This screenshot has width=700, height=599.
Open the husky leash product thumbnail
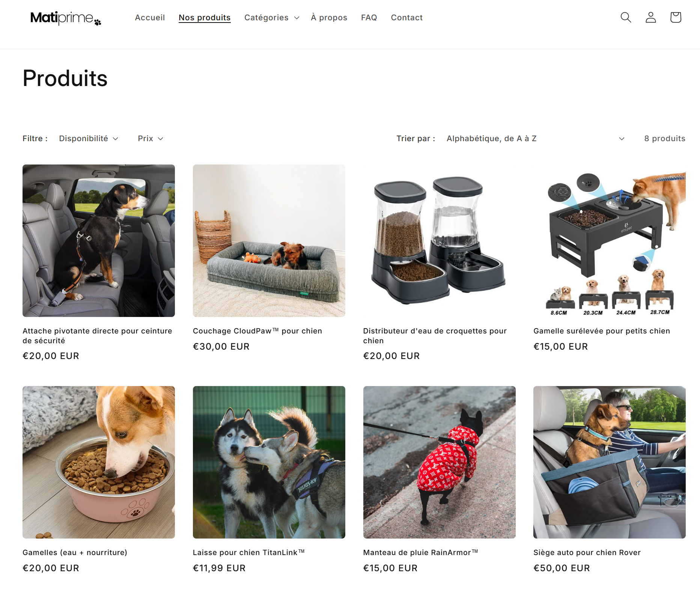269,462
